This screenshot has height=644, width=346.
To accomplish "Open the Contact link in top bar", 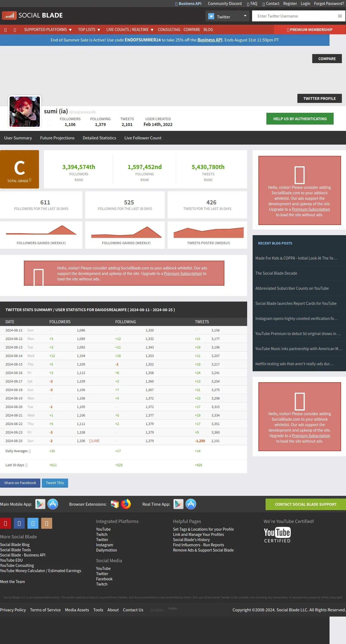I will [271, 4].
